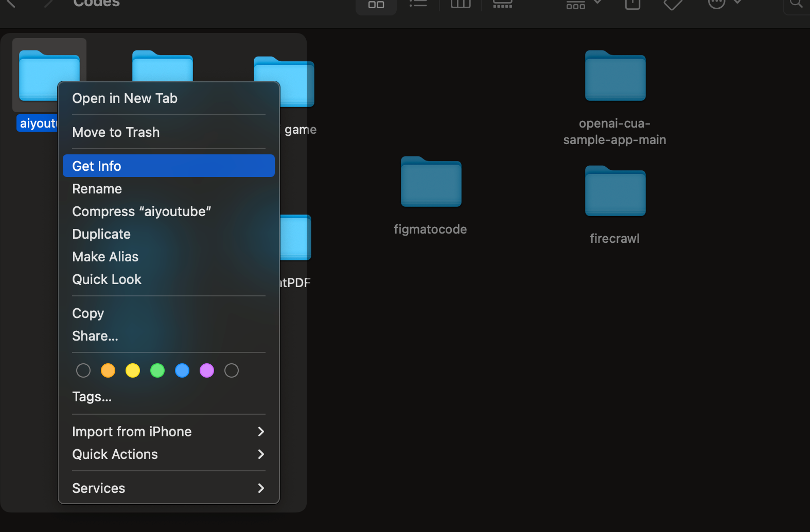Click the "firecrawl" folder name
Image resolution: width=810 pixels, height=532 pixels.
coord(615,239)
